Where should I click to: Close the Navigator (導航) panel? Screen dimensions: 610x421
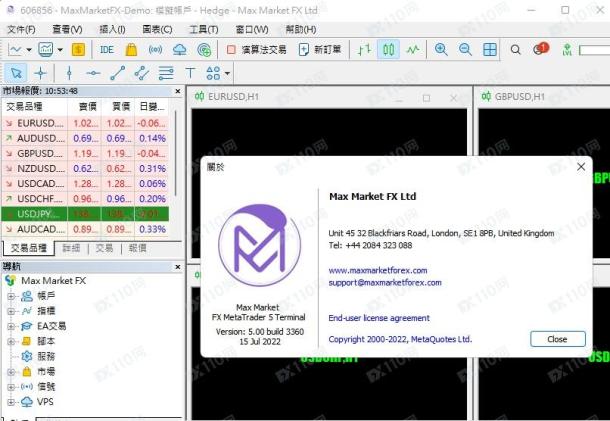pyautogui.click(x=178, y=267)
